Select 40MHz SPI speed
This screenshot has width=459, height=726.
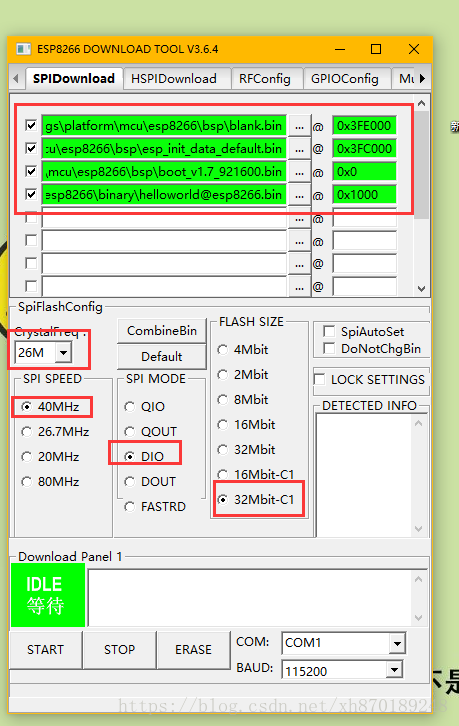coord(26,407)
